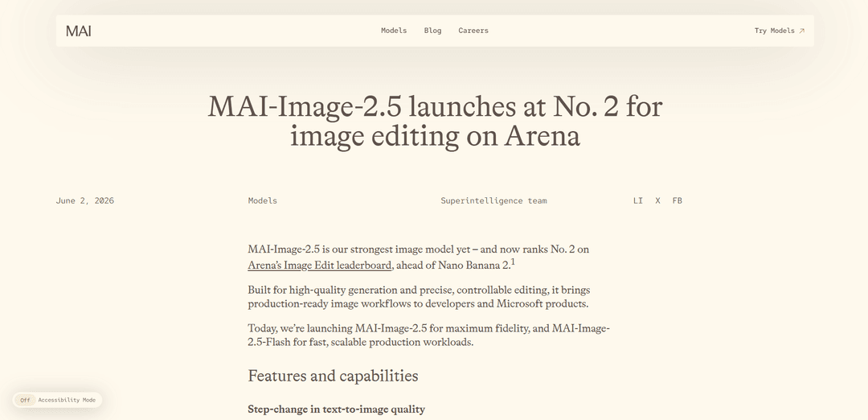868x420 pixels.
Task: Click the Features and capabilities heading
Action: coord(333,376)
